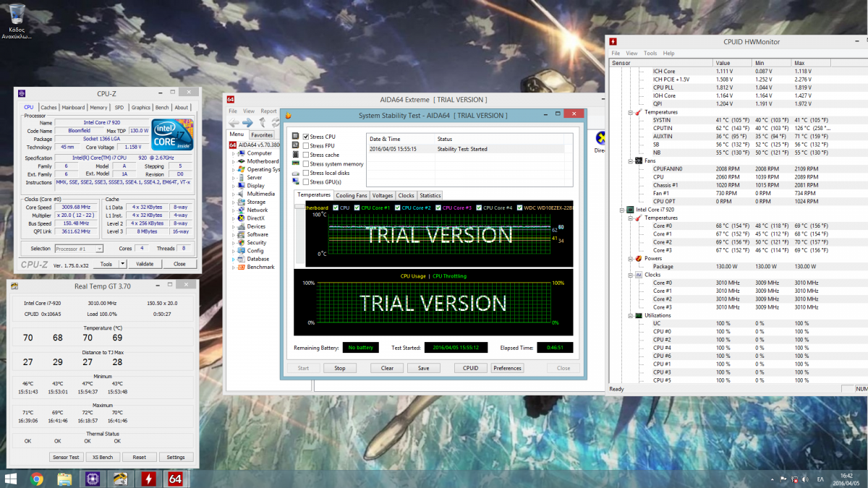Check the Stress GPU(s) box
Screen dimensions: 868x488
tap(306, 182)
